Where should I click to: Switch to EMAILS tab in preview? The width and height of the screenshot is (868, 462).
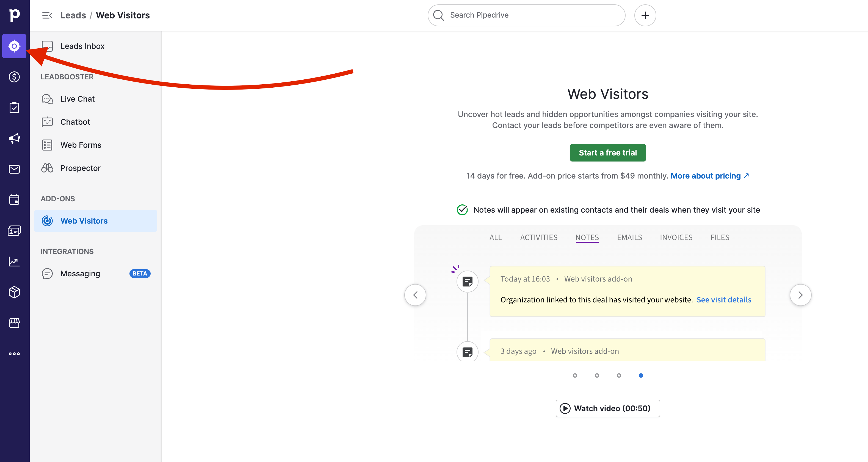coord(629,237)
